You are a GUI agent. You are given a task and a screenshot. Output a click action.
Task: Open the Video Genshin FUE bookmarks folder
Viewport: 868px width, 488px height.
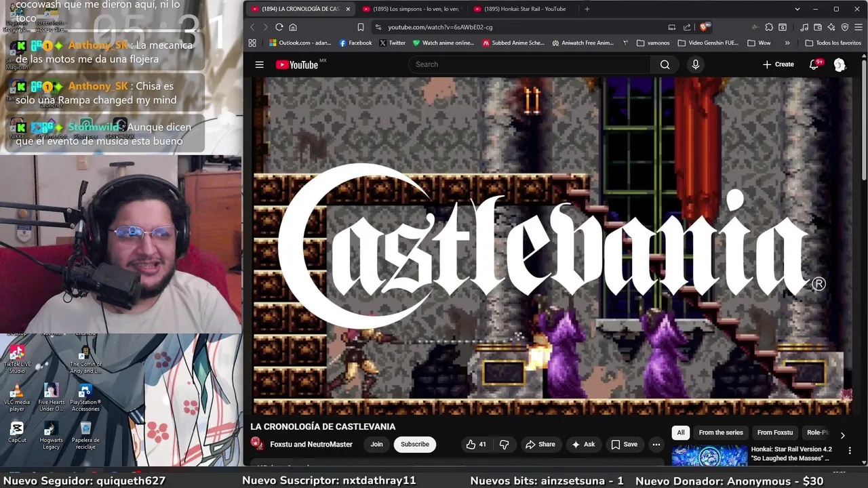point(708,43)
